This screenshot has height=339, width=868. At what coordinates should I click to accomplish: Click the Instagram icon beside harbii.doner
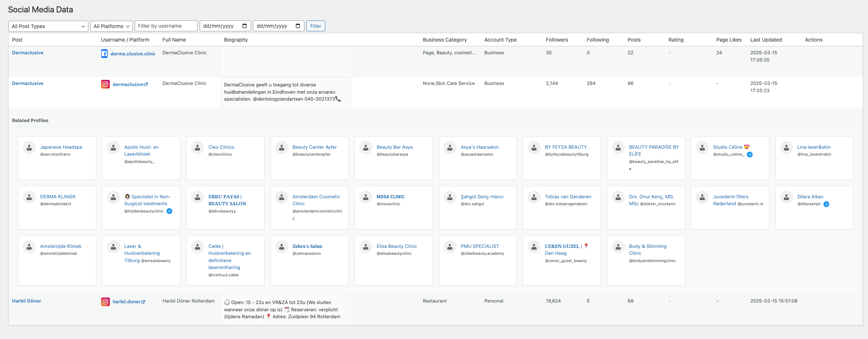coord(105,302)
